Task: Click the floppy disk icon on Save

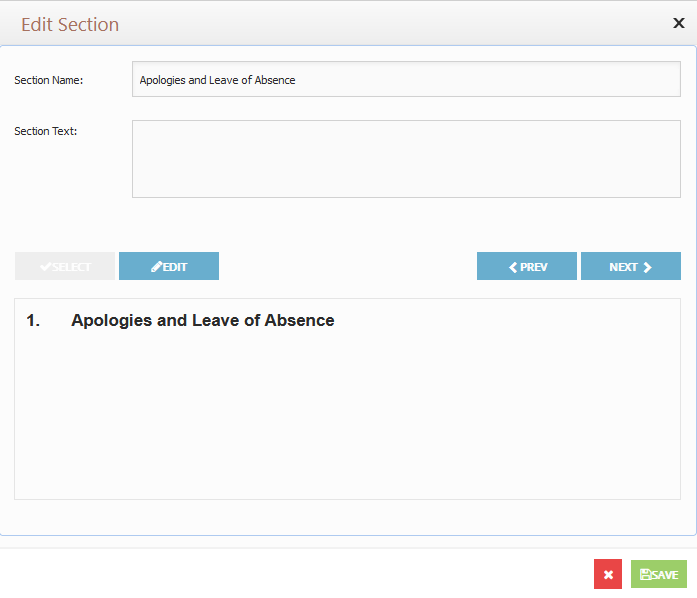Action: point(645,574)
